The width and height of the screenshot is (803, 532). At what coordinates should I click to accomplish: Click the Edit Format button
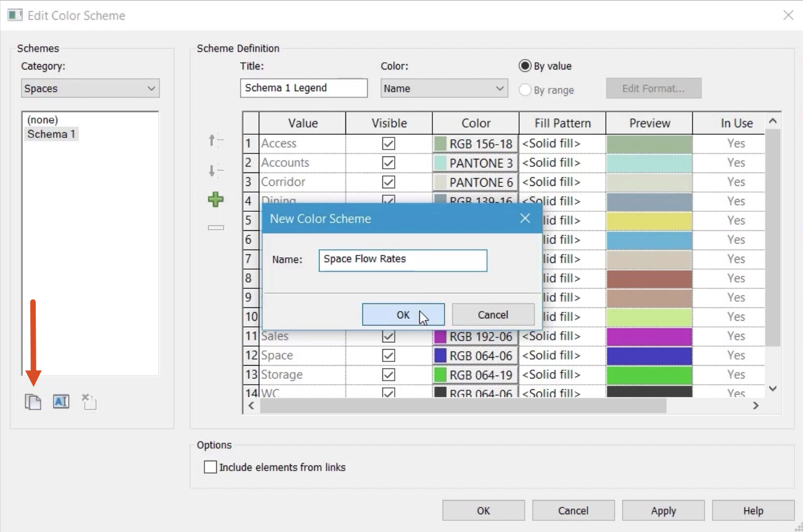coord(653,88)
